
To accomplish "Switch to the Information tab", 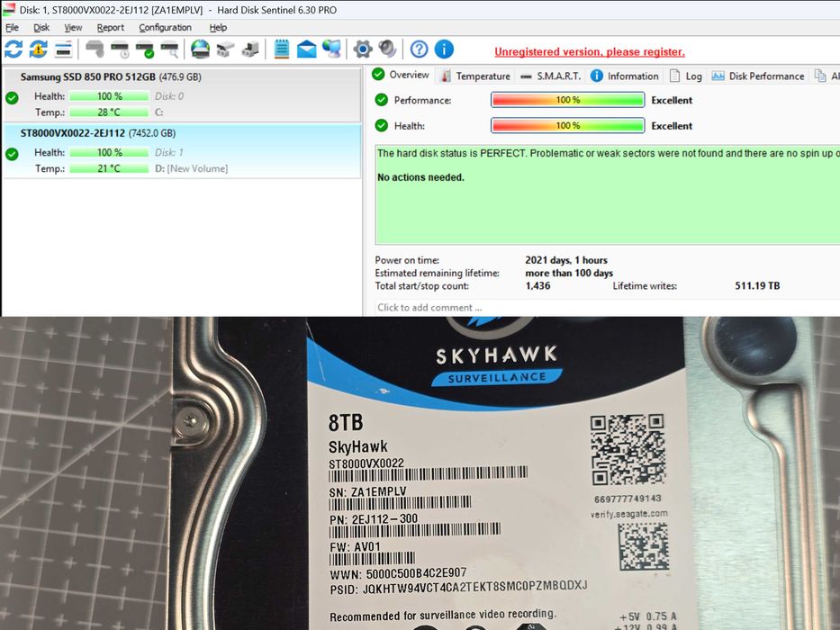I will point(625,76).
